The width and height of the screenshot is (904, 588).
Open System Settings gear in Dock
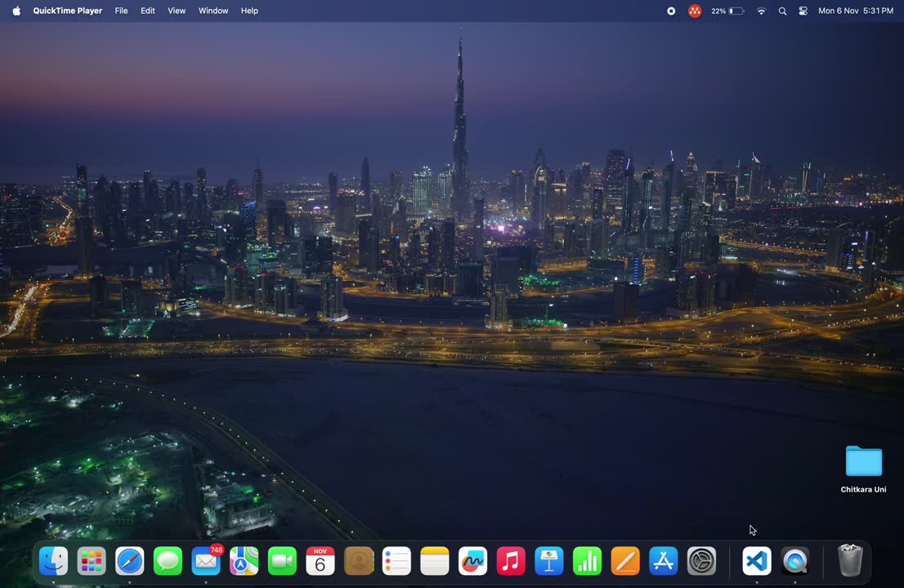(701, 561)
